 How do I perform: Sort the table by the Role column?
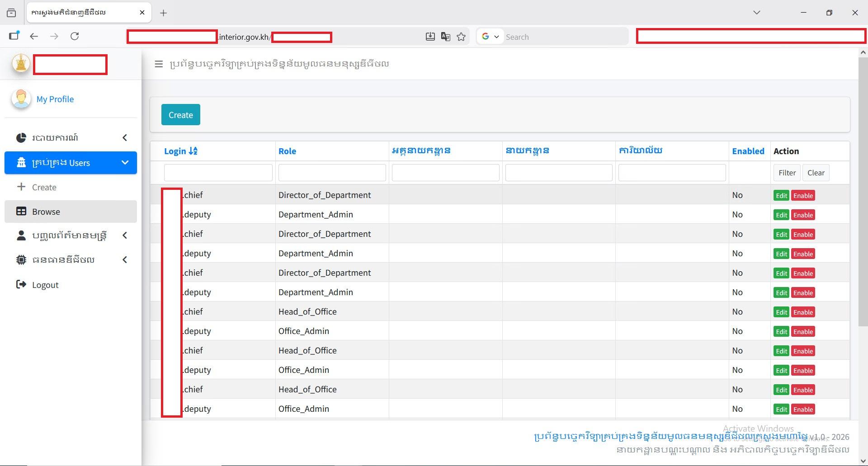(287, 151)
